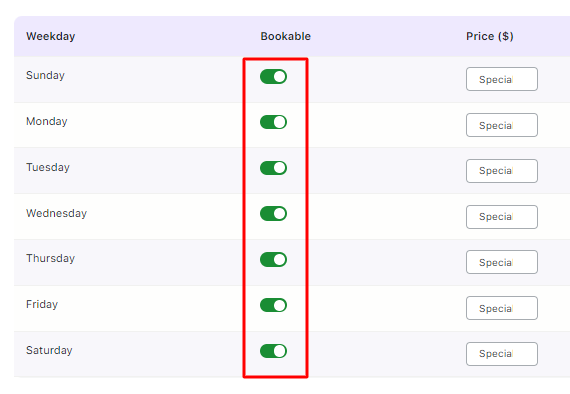570x394 pixels.
Task: Toggle the Sunday bookable switch
Action: click(273, 77)
